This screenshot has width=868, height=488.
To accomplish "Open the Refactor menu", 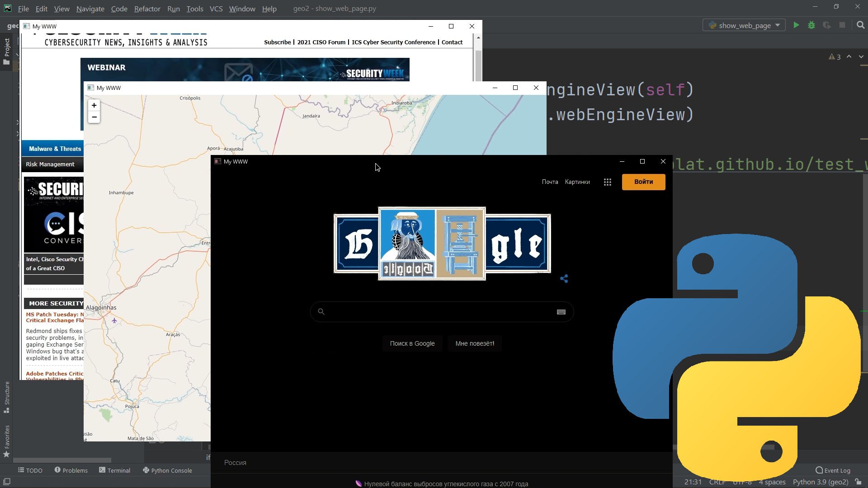I will [x=147, y=9].
